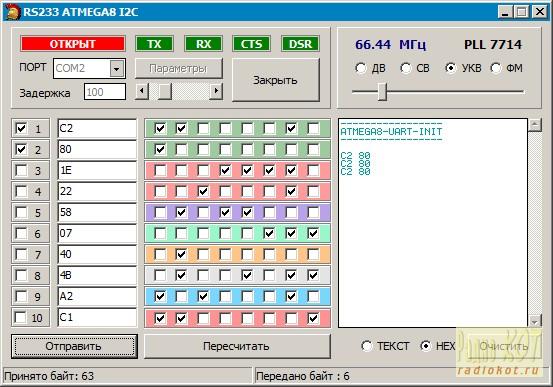Select the ТЕКСТ display mode radio
Viewport: 553px width, 387px height.
(367, 346)
